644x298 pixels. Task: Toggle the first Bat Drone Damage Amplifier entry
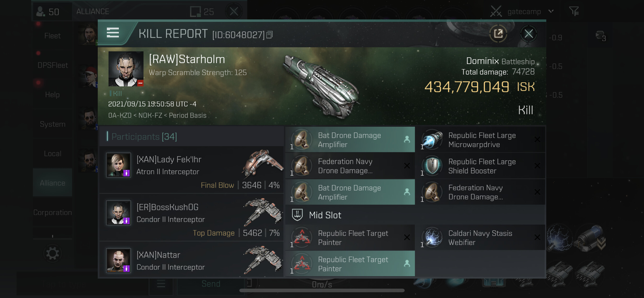pos(350,140)
